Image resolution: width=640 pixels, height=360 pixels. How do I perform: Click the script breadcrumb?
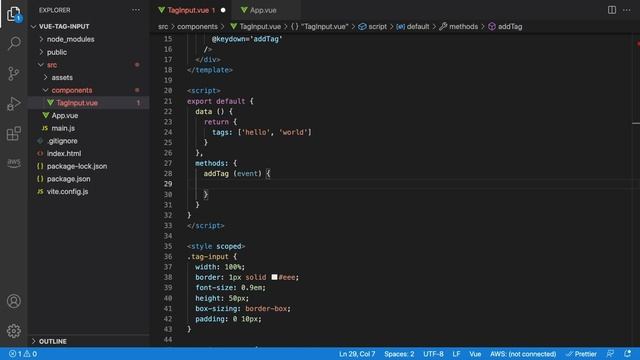click(372, 27)
